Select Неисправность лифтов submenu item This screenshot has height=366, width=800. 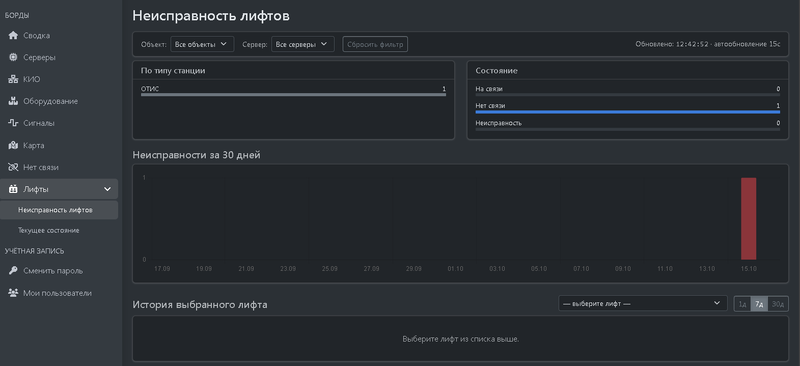click(59, 210)
